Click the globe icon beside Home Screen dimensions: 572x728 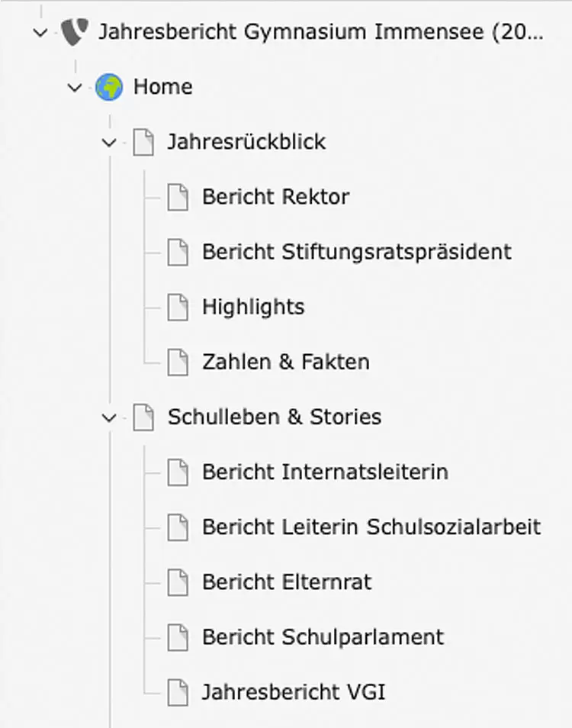pyautogui.click(x=109, y=87)
